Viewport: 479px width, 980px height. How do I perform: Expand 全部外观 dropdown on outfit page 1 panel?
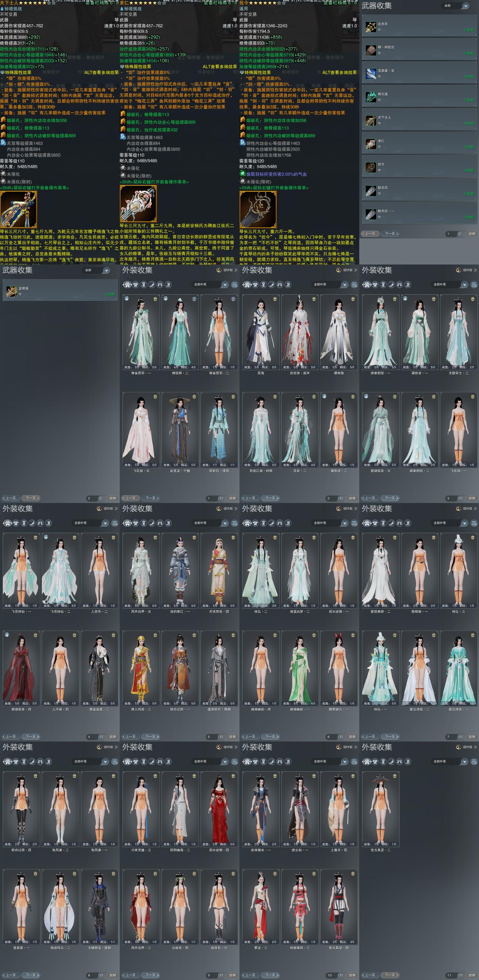[x=211, y=285]
